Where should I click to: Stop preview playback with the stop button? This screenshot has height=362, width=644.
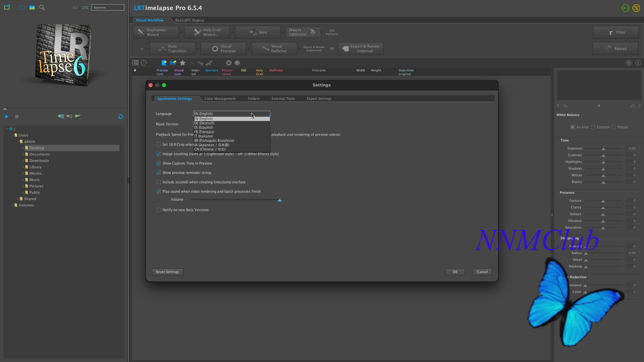coord(17,116)
